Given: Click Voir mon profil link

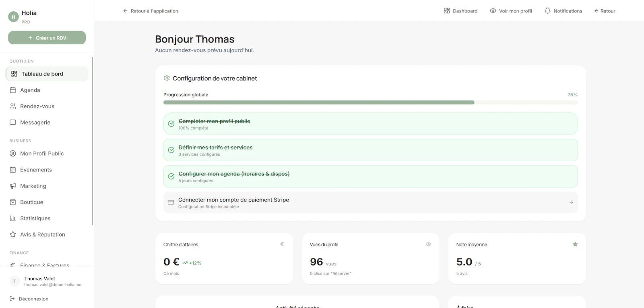Looking at the screenshot, I should pyautogui.click(x=511, y=11).
